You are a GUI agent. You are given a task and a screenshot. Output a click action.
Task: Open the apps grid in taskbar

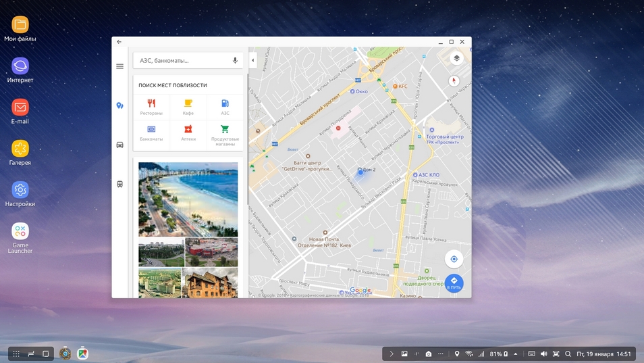[16, 354]
